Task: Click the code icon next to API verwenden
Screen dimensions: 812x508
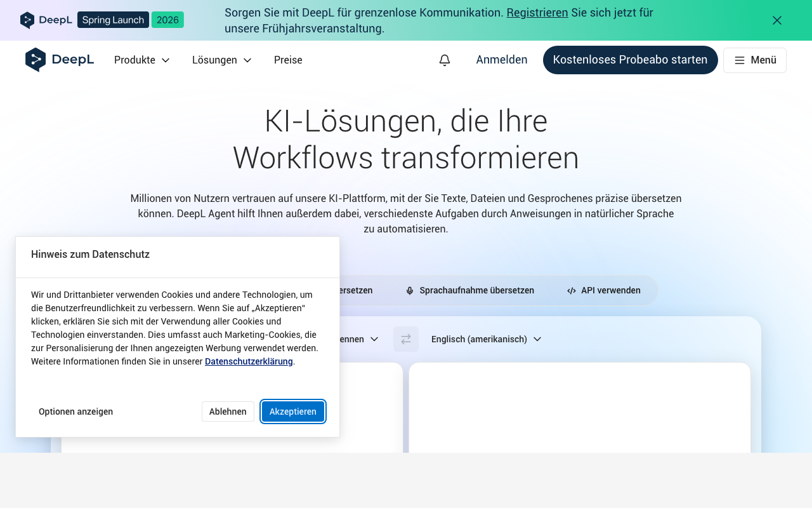Action: point(570,290)
